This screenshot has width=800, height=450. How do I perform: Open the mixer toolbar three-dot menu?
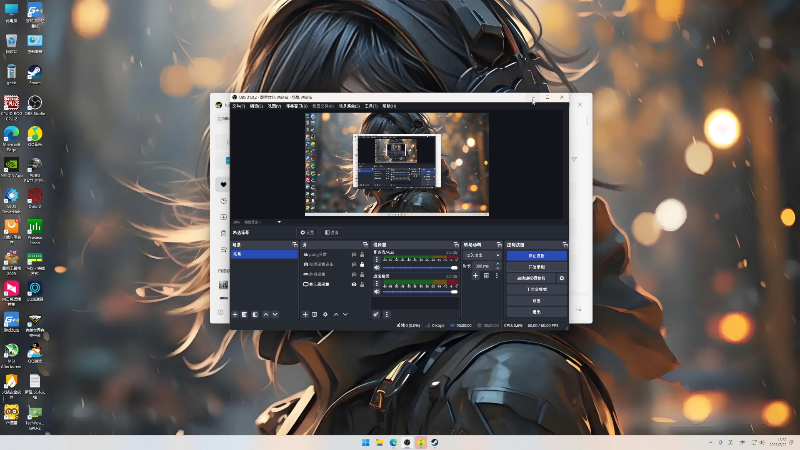pos(386,315)
